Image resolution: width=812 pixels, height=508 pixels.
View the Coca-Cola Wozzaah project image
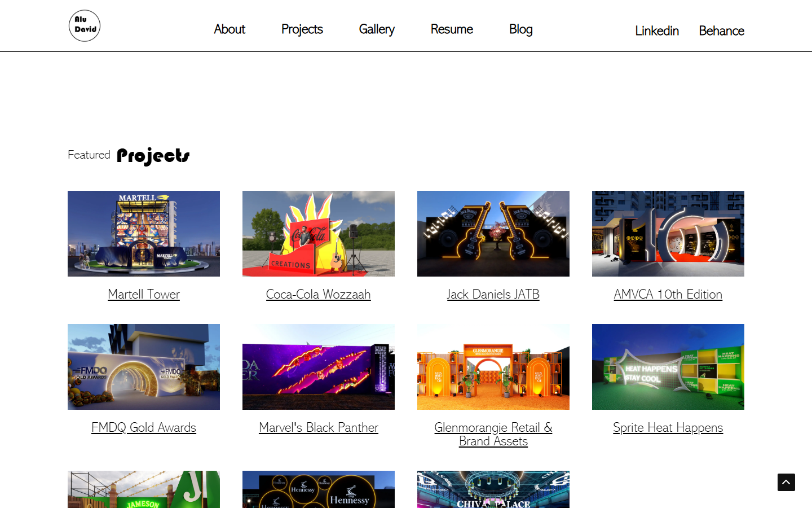[x=319, y=234]
